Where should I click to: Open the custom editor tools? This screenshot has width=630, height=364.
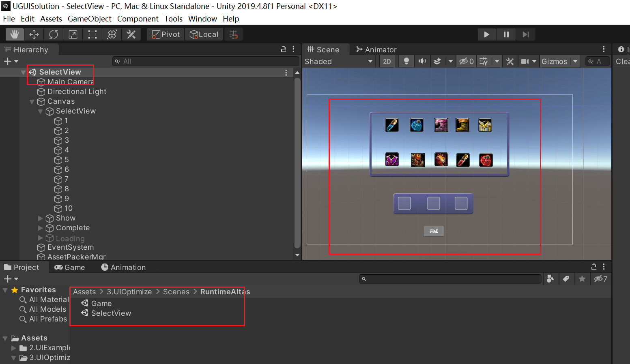131,34
